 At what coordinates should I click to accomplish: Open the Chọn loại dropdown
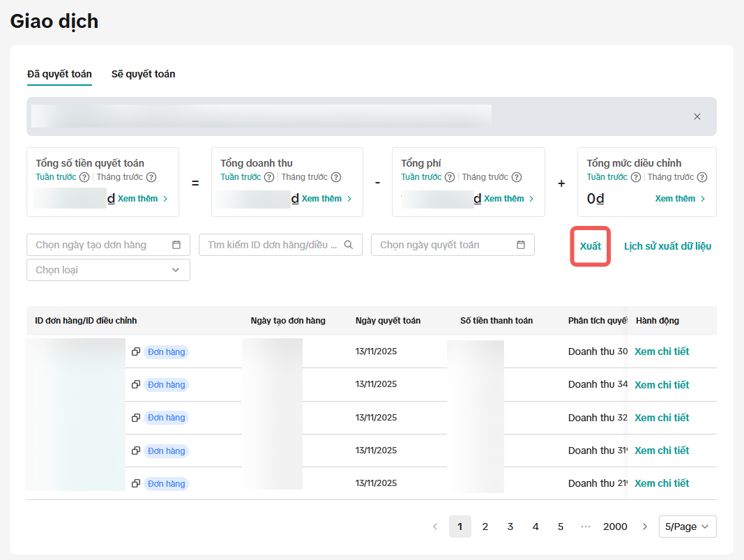point(108,270)
